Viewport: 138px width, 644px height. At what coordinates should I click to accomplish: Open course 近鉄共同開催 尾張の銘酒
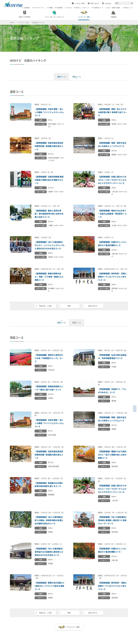coord(49,180)
